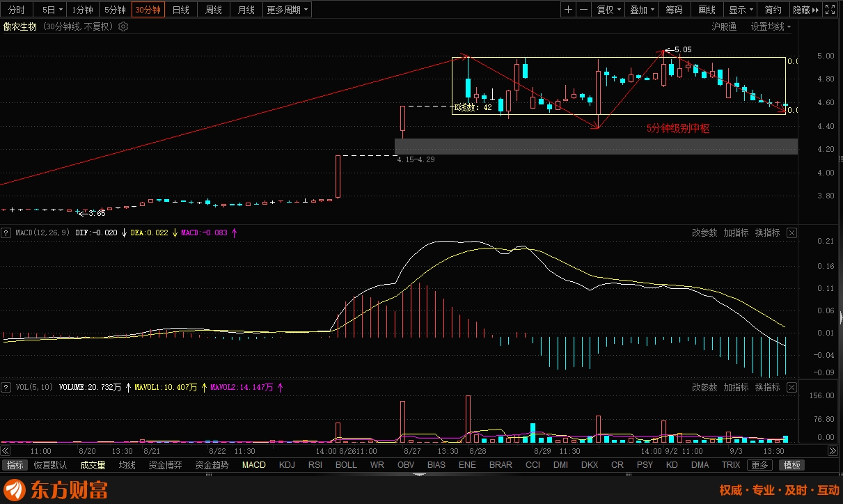
Task: Click the zoom in plus icon
Action: 569,10
